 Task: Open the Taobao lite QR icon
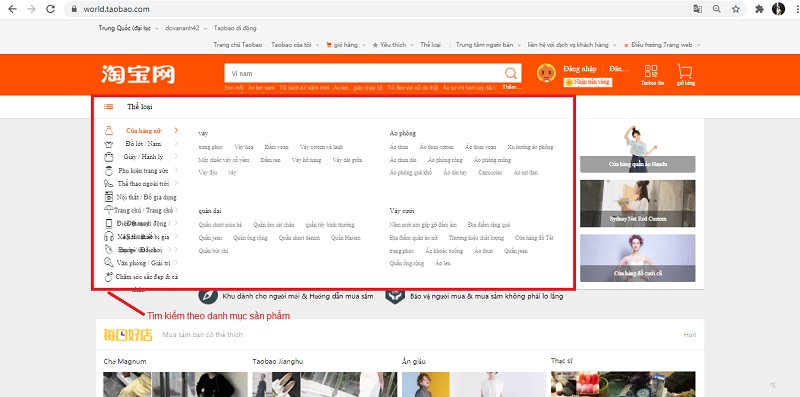click(651, 71)
